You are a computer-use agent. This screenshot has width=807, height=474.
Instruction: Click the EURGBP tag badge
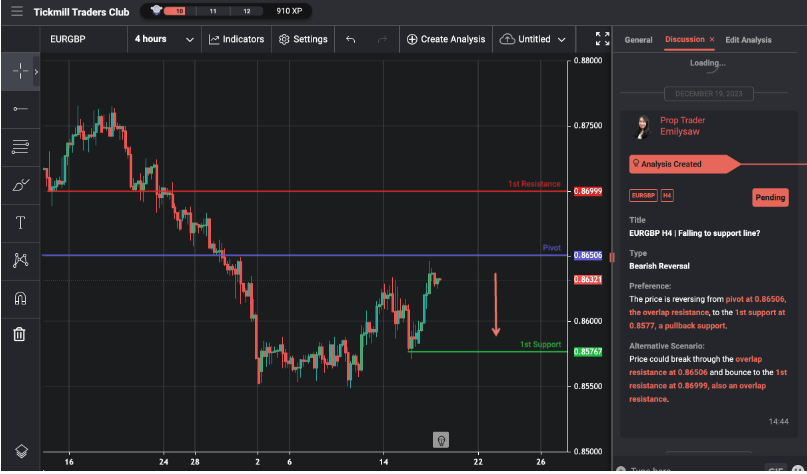[643, 196]
